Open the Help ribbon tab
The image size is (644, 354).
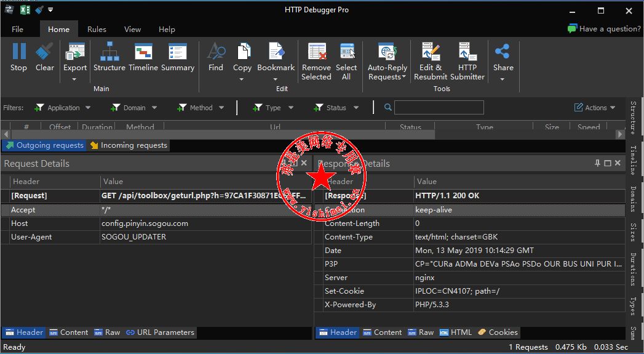click(x=167, y=29)
